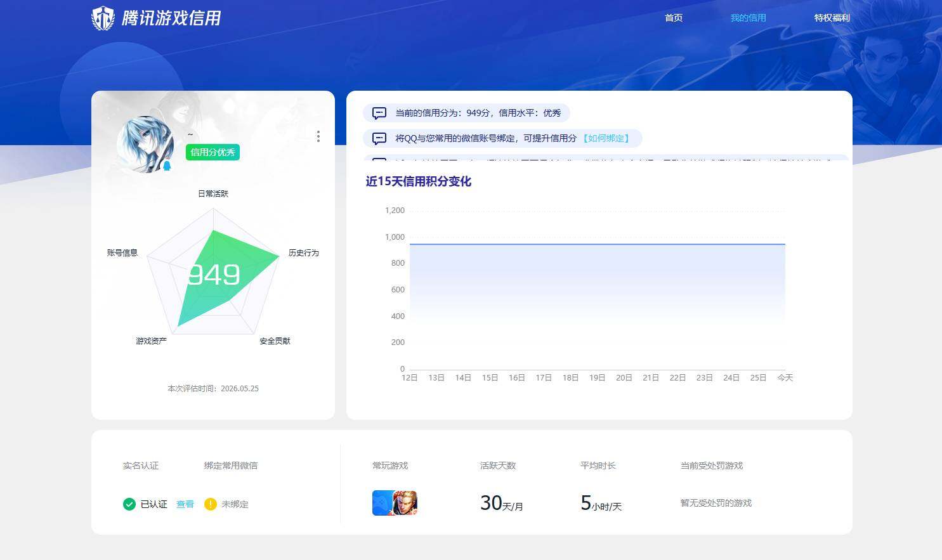Click the 400 y-axis value
The image size is (942, 560).
pyautogui.click(x=398, y=316)
